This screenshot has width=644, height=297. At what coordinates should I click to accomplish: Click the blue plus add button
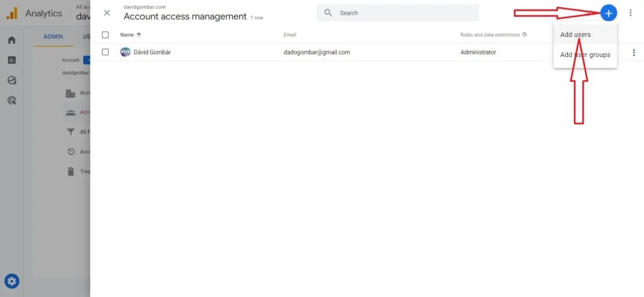[x=608, y=13]
